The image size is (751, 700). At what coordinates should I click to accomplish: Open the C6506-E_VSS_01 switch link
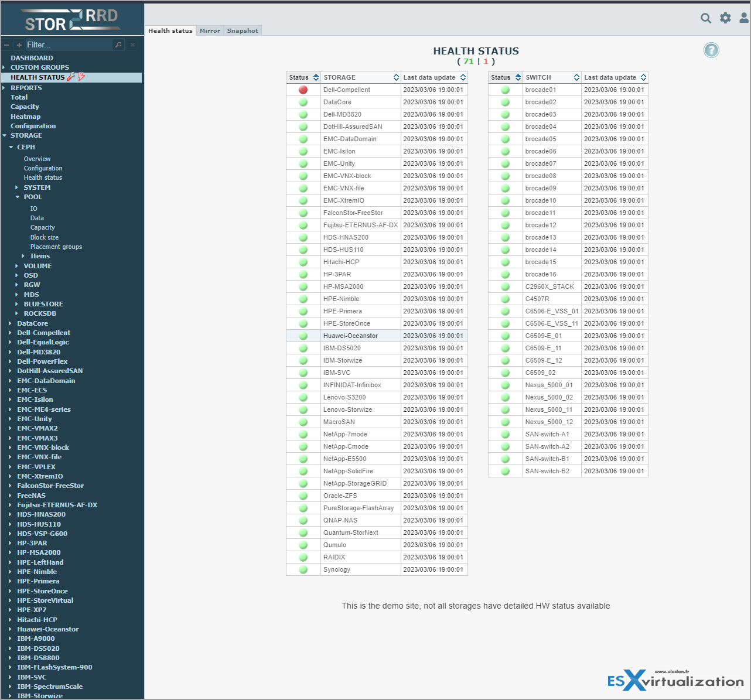[552, 311]
